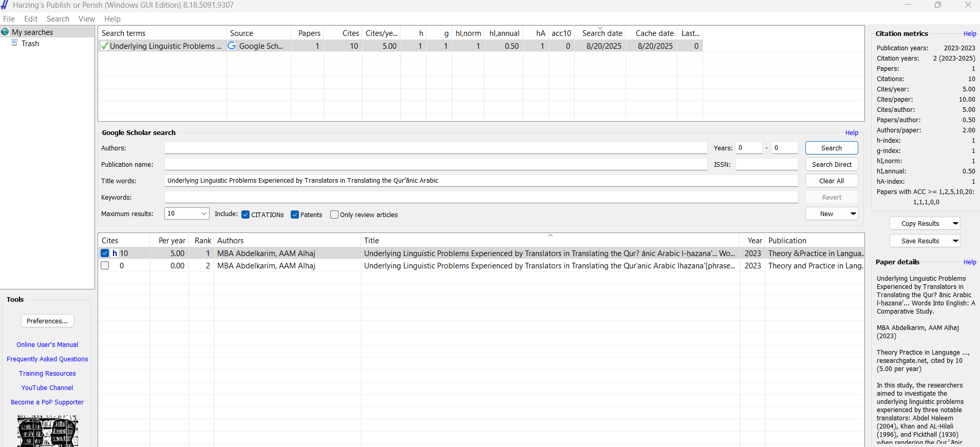This screenshot has width=980, height=447.
Task: Uncheck the CITATIONs include checkbox
Action: (x=246, y=215)
